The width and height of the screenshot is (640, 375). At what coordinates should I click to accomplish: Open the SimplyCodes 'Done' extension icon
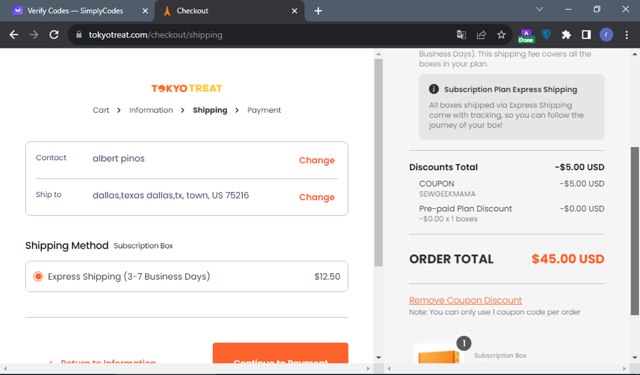tap(526, 36)
